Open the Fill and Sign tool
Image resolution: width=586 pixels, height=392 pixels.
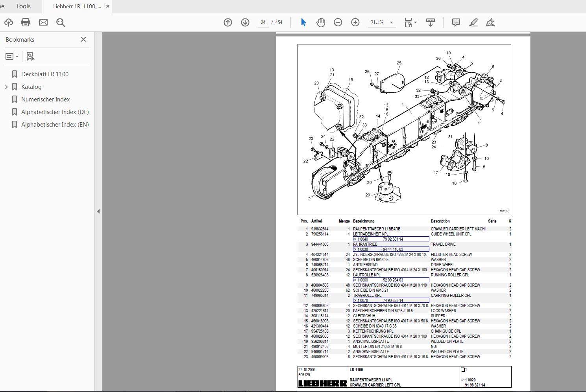490,22
